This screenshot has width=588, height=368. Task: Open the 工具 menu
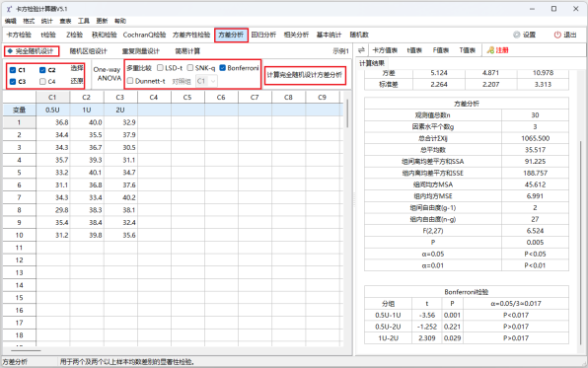tap(84, 21)
